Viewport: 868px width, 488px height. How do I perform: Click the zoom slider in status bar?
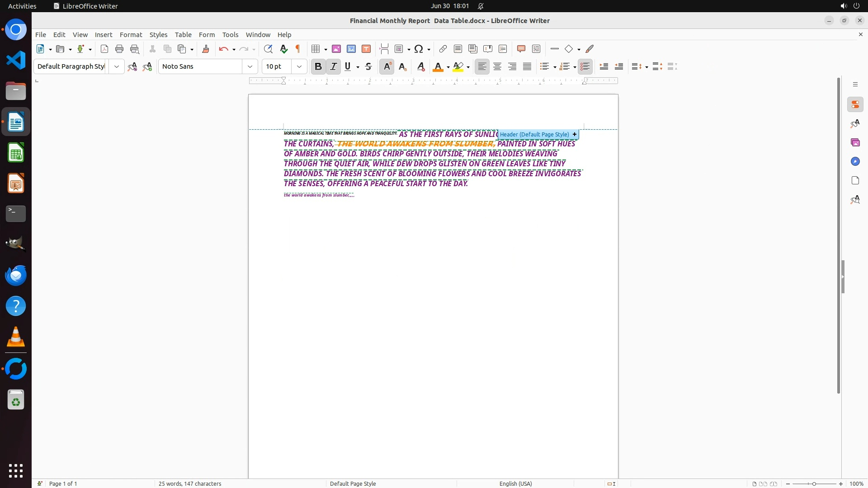pos(814,483)
